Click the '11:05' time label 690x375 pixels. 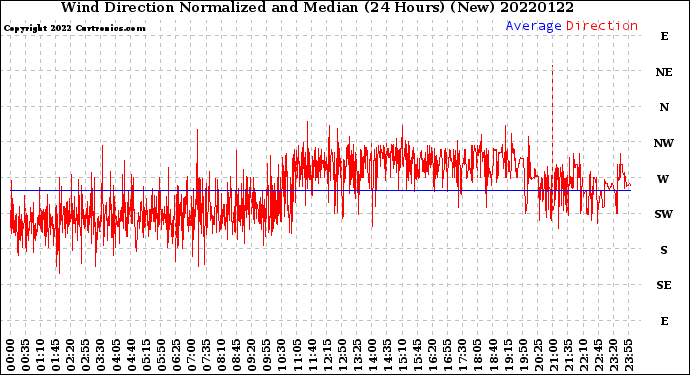pos(297,356)
